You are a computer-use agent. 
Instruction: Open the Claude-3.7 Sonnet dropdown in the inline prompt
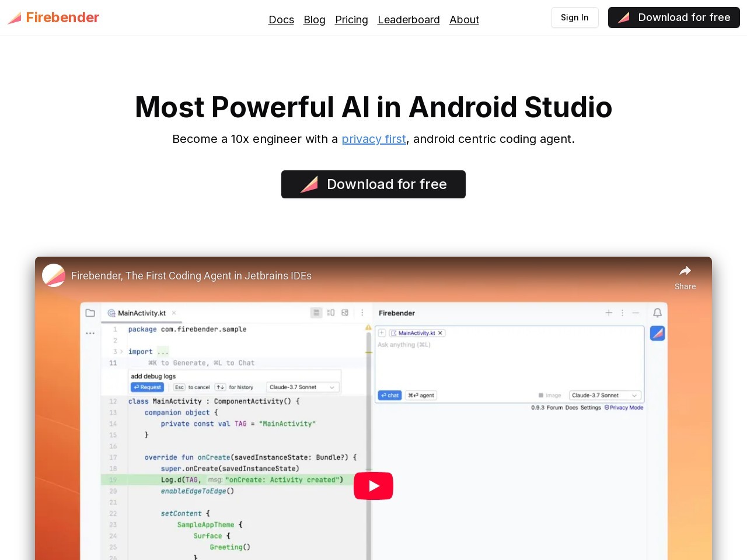point(302,387)
